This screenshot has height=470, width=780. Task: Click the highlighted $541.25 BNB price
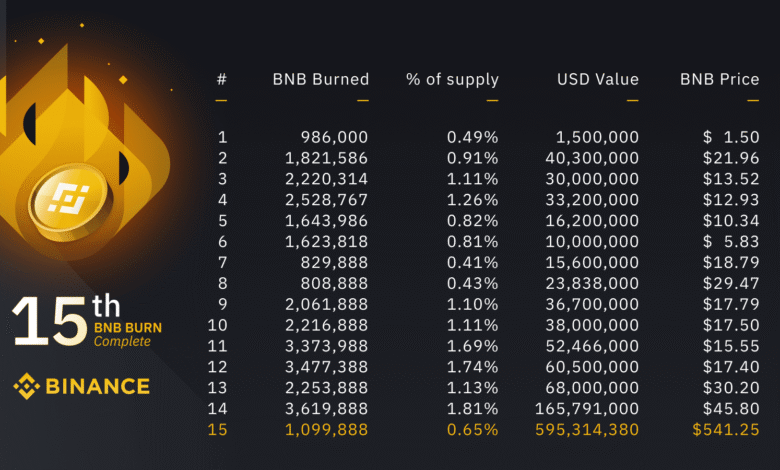(x=726, y=429)
